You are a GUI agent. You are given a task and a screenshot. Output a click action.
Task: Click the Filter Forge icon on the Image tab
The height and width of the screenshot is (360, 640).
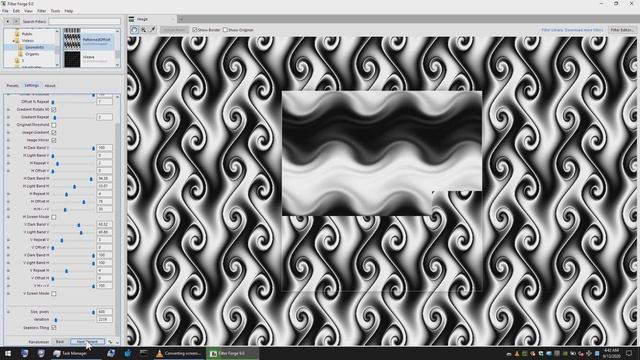[131, 19]
